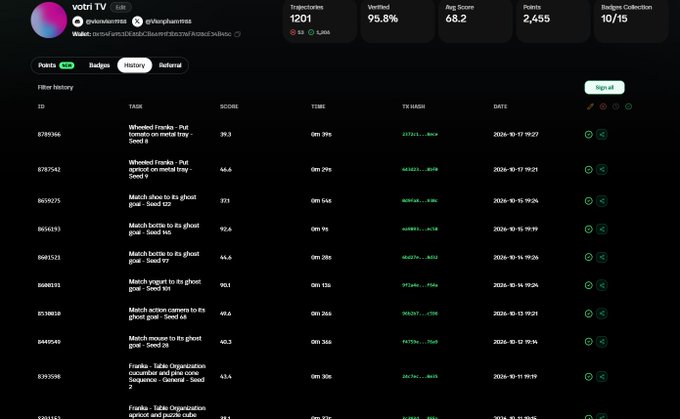Image resolution: width=680 pixels, height=419 pixels.
Task: Click verified check icon in apricot row
Action: pyautogui.click(x=588, y=170)
